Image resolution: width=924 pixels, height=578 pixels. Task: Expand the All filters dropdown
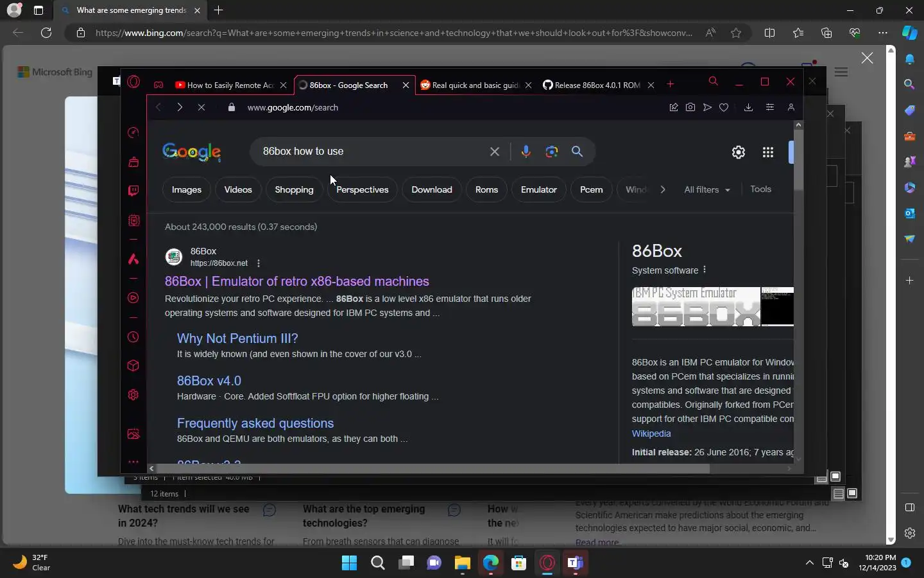(707, 190)
